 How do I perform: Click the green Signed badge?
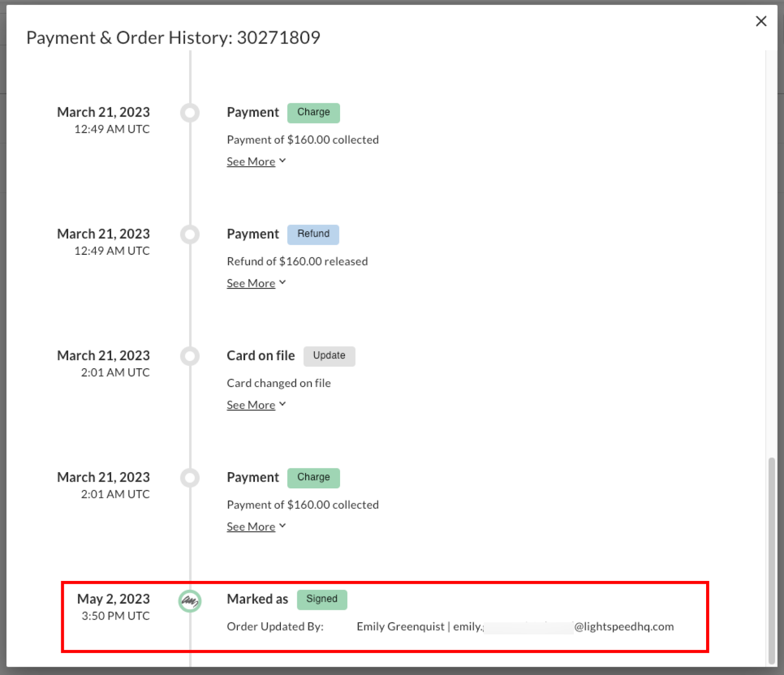pyautogui.click(x=321, y=599)
